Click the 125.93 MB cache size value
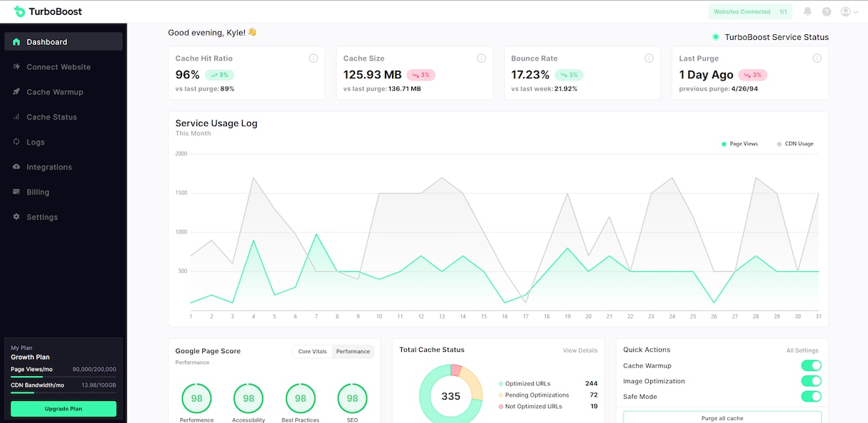The width and height of the screenshot is (868, 423). tap(372, 75)
